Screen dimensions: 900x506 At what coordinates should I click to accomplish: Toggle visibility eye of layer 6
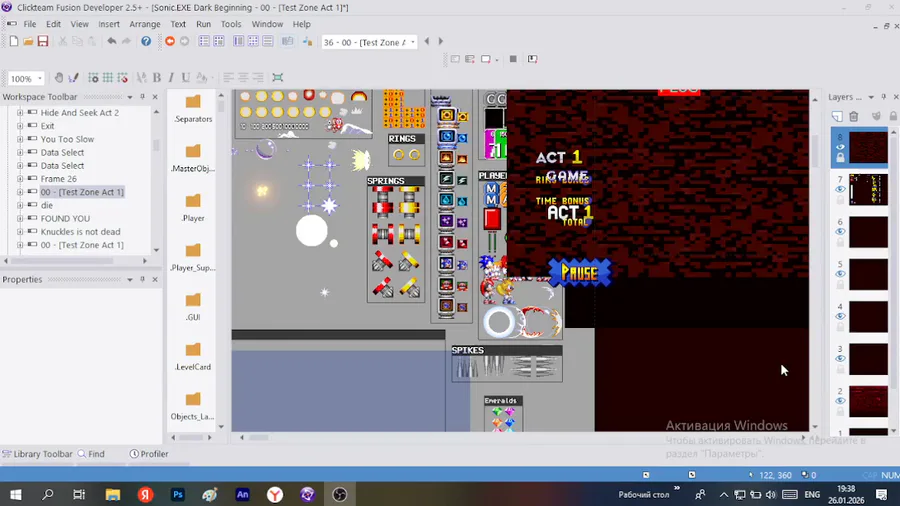pyautogui.click(x=840, y=232)
